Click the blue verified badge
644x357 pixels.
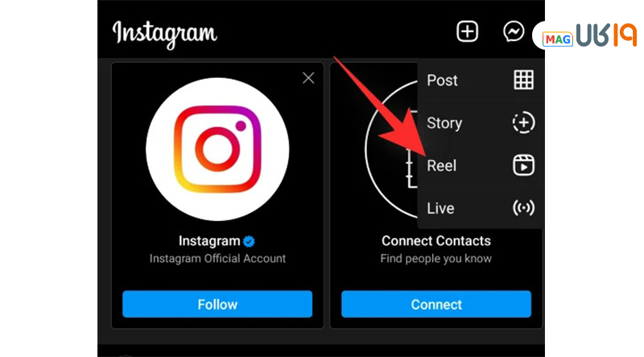coord(249,241)
